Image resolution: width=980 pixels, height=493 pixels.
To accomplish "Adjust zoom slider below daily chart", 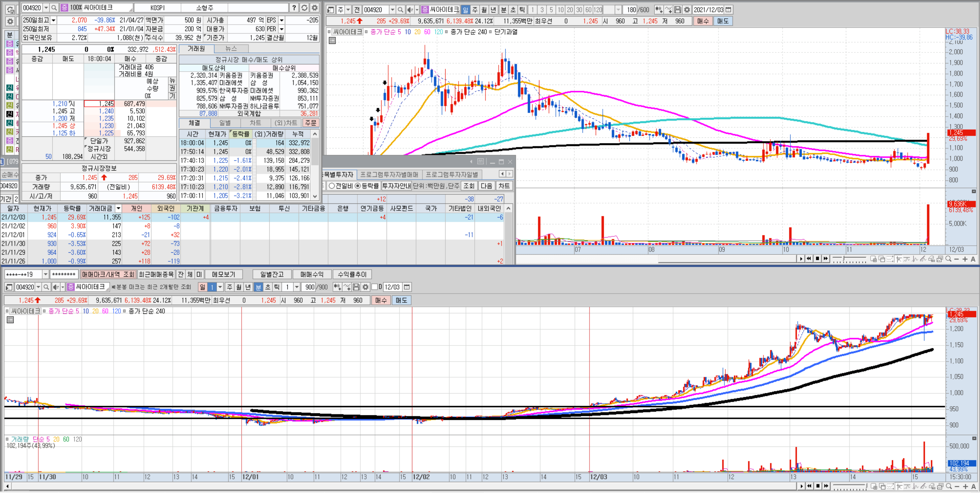I will (x=849, y=259).
